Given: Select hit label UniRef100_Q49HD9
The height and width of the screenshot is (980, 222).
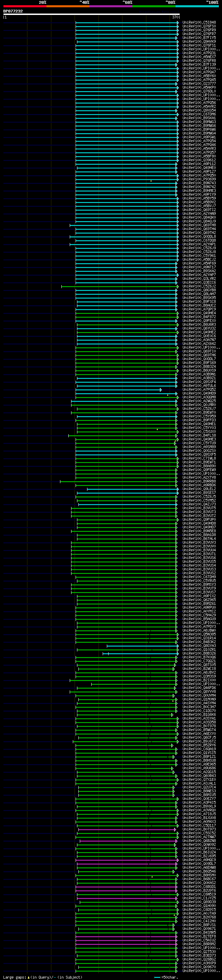Looking at the screenshot, I should [199, 394].
